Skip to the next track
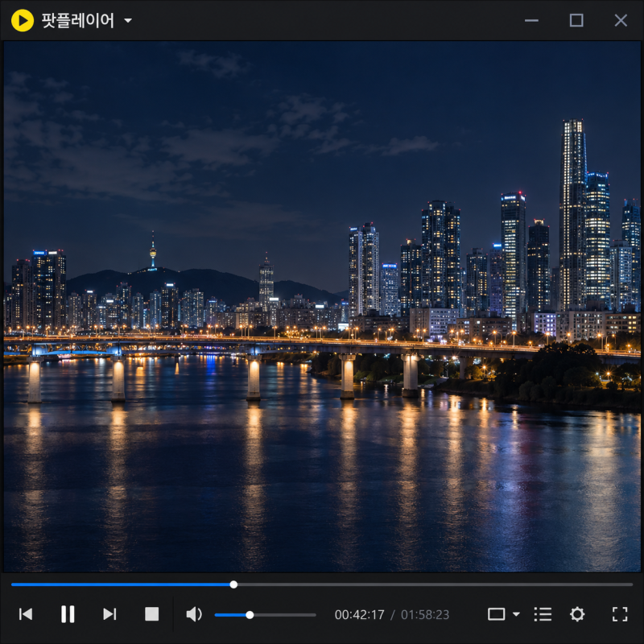Image resolution: width=644 pixels, height=644 pixels. 109,614
